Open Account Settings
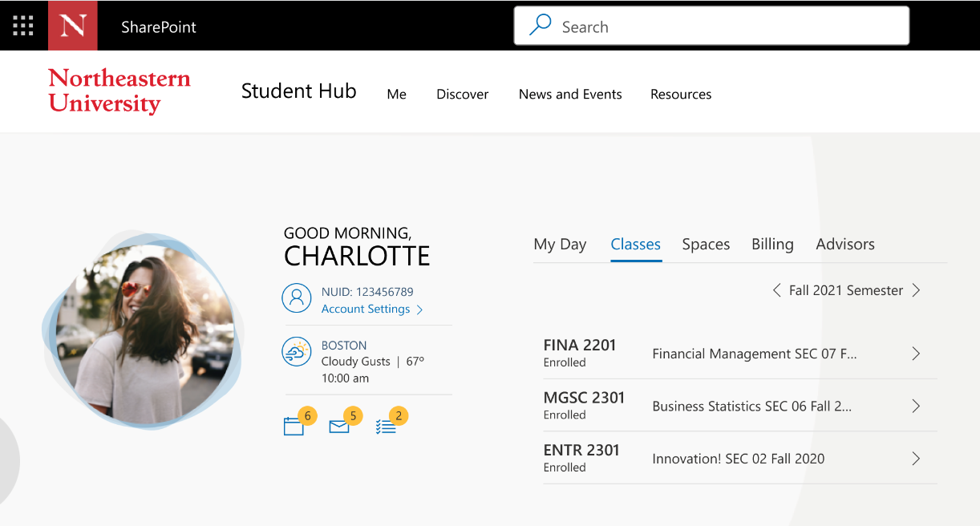 click(365, 309)
